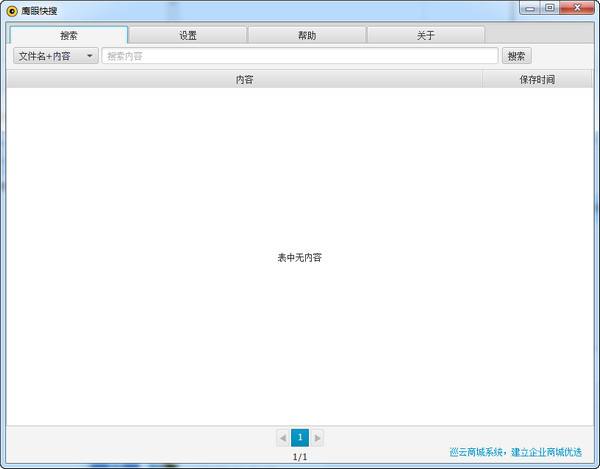Open the 巡云商城系统 link
600x469 pixels.
[476, 452]
